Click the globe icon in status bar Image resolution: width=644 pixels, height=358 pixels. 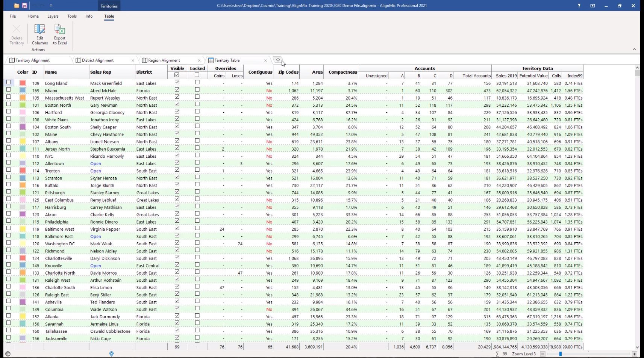pyautogui.click(x=8, y=354)
